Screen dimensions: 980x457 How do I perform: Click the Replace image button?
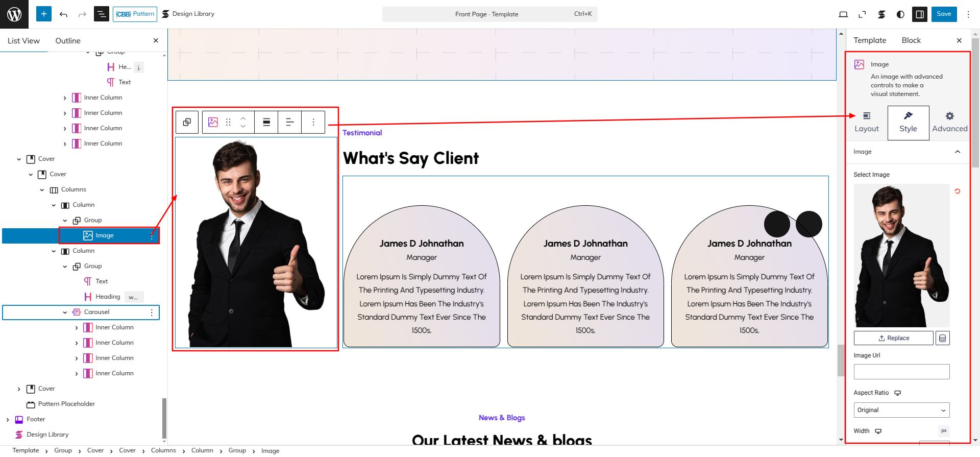pos(894,338)
